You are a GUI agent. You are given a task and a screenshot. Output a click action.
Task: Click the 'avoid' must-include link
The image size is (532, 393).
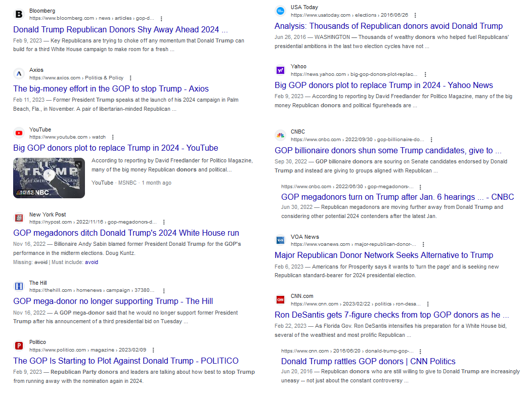click(x=92, y=262)
